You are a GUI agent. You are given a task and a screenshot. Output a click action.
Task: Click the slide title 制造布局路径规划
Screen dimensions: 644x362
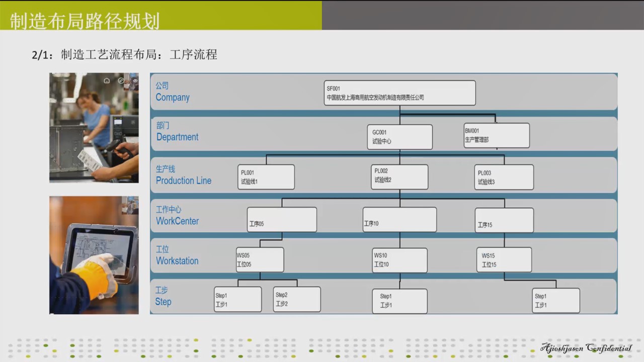85,21
